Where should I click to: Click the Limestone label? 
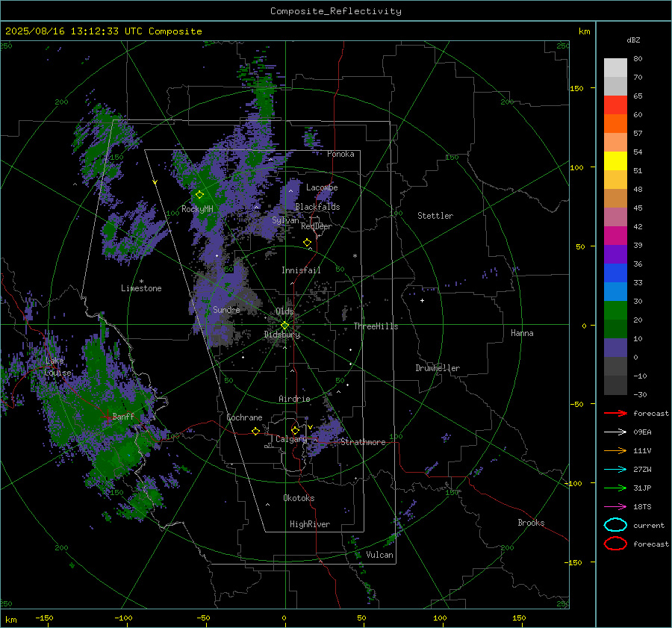pyautogui.click(x=141, y=288)
